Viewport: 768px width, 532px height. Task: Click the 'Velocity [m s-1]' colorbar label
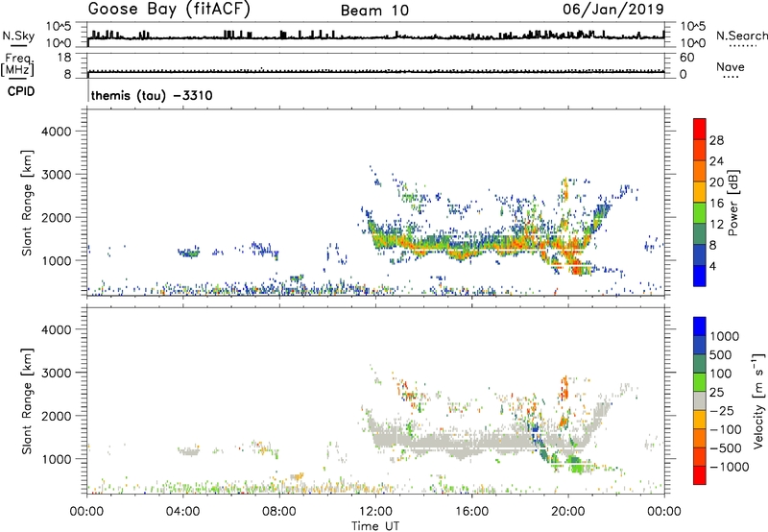pyautogui.click(x=758, y=400)
